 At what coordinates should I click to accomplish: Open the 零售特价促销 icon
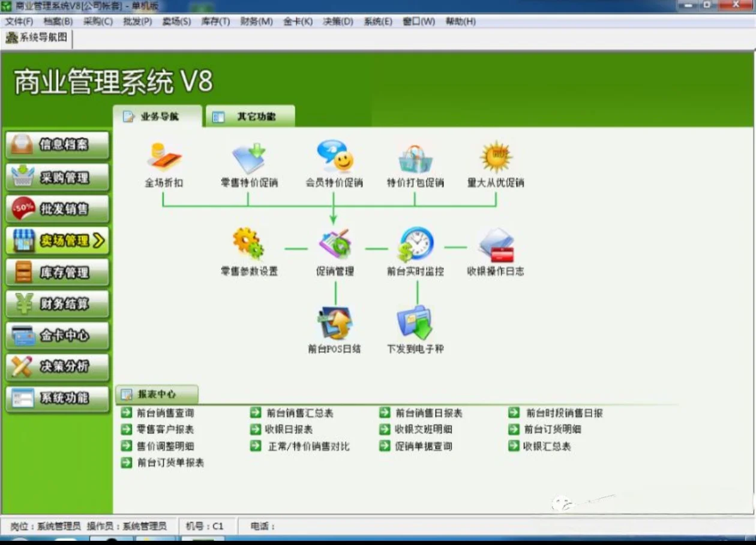click(x=249, y=157)
